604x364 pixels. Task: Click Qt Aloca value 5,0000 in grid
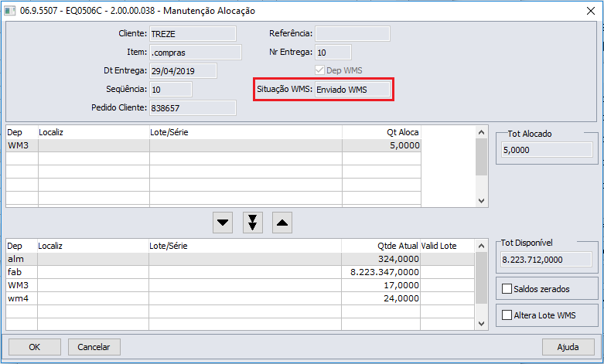pyautogui.click(x=404, y=145)
